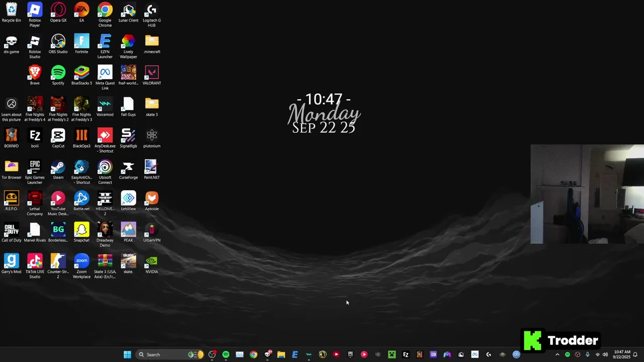The image size is (644, 362).
Task: Select the Voicemod desktop shortcut
Action: [105, 107]
